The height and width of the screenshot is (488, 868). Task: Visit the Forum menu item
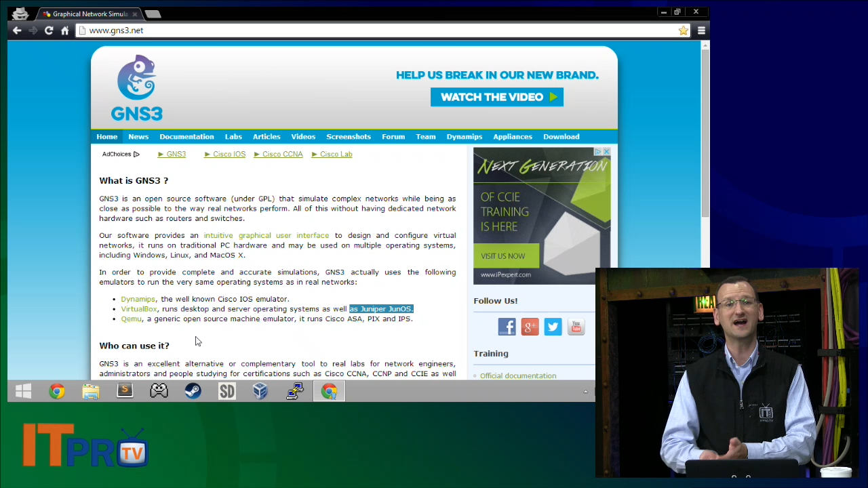coord(393,137)
